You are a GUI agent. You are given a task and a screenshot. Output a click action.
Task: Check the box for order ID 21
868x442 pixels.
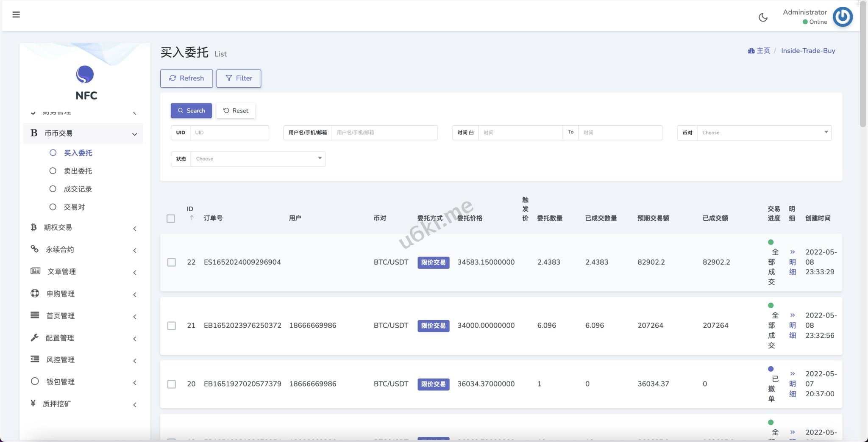[172, 326]
